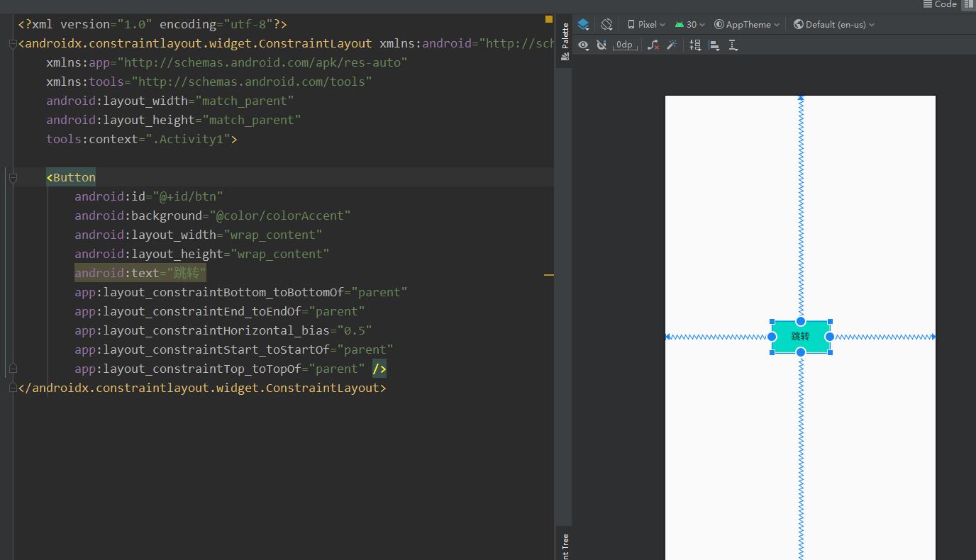Collapse the ConstraintLayout opening tag fold marker

13,44
